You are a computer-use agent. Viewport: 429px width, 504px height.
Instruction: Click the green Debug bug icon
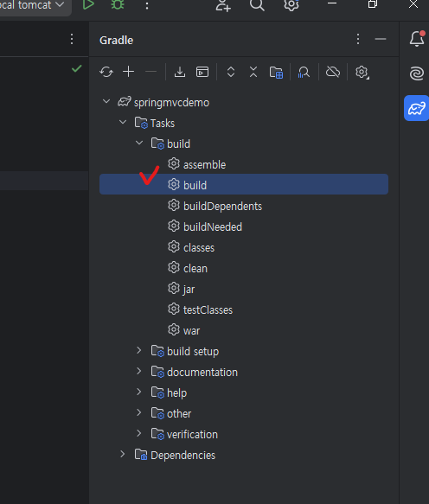(x=118, y=4)
